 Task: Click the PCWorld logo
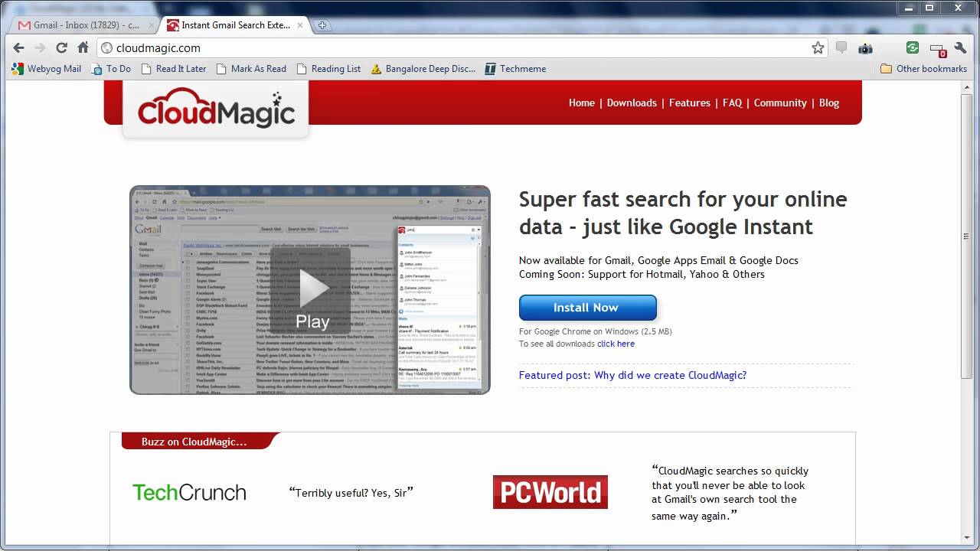pyautogui.click(x=550, y=492)
